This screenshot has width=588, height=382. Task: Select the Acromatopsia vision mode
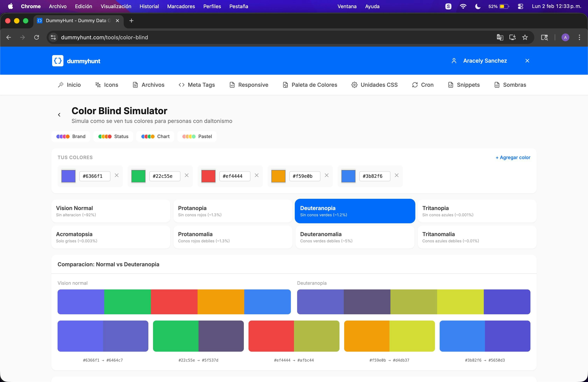(x=111, y=237)
